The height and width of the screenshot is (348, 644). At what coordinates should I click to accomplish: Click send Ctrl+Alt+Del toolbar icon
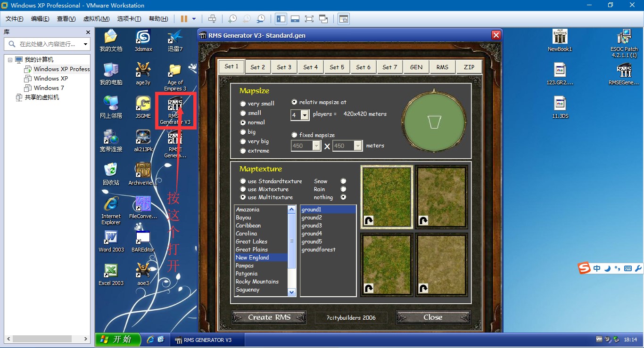click(x=212, y=19)
